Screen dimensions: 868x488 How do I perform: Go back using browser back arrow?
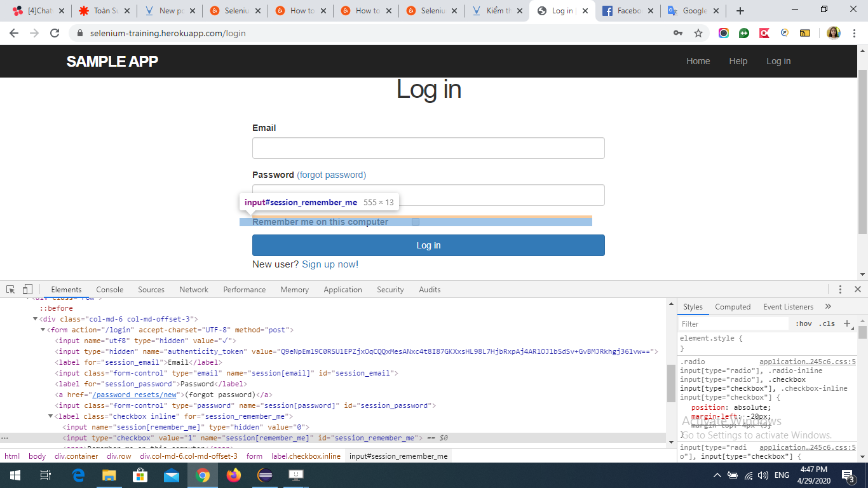14,33
